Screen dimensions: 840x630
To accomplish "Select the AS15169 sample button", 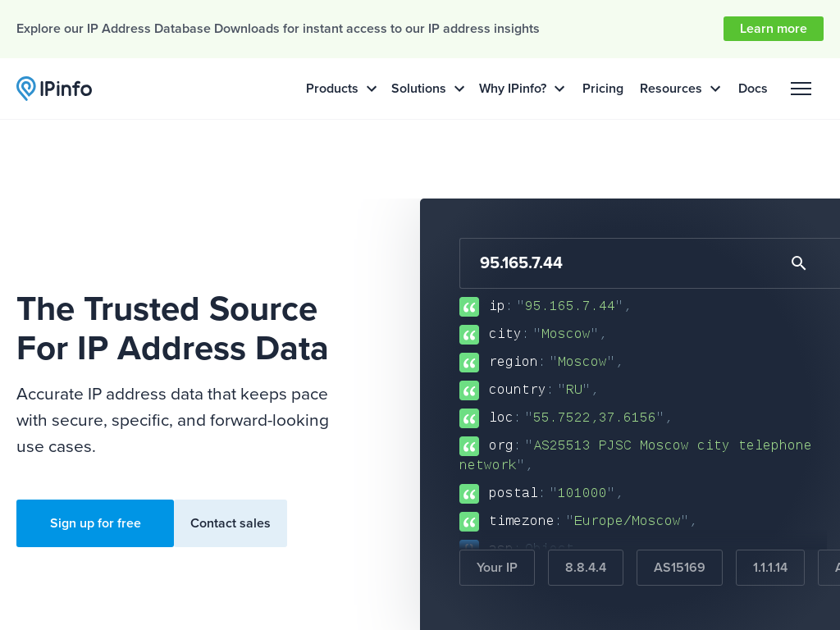I will (679, 568).
